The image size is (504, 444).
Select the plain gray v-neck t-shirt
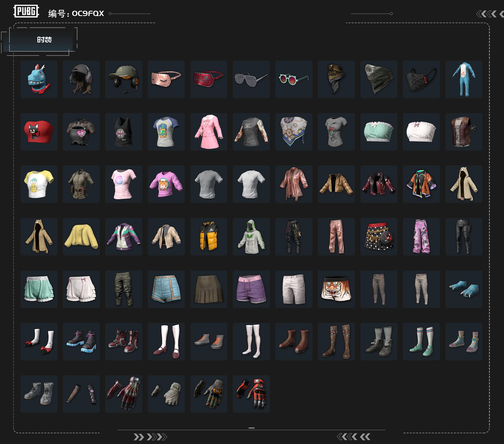209,184
